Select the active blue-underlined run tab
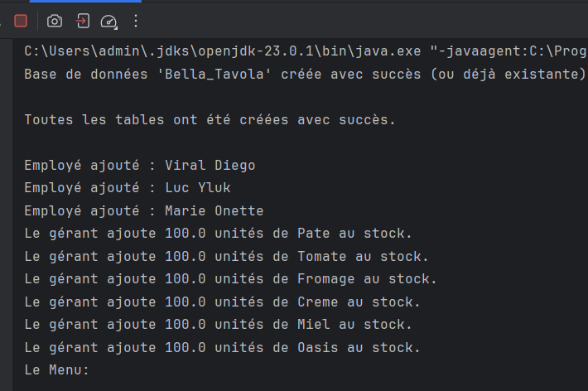The width and height of the screenshot is (588, 391). [x=85, y=1]
